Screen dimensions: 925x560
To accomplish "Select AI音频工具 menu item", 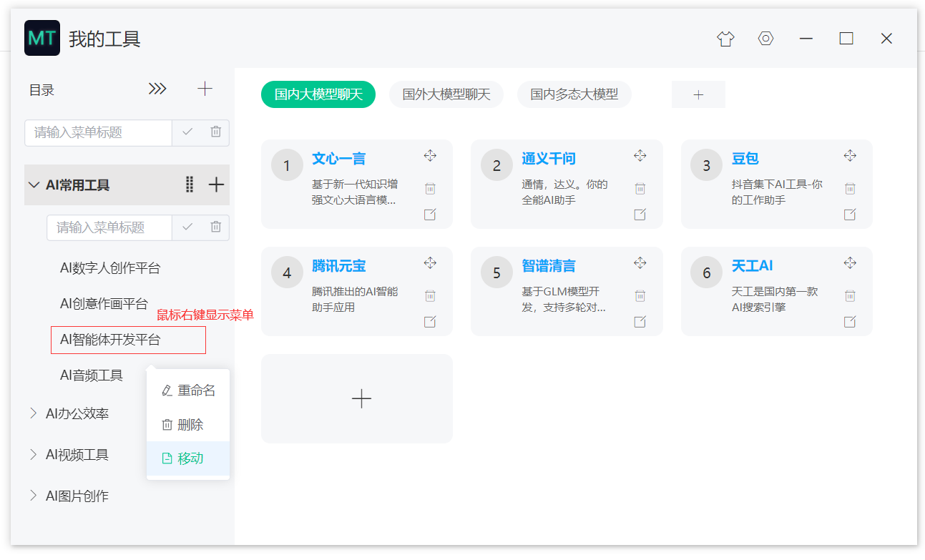I will pyautogui.click(x=92, y=375).
